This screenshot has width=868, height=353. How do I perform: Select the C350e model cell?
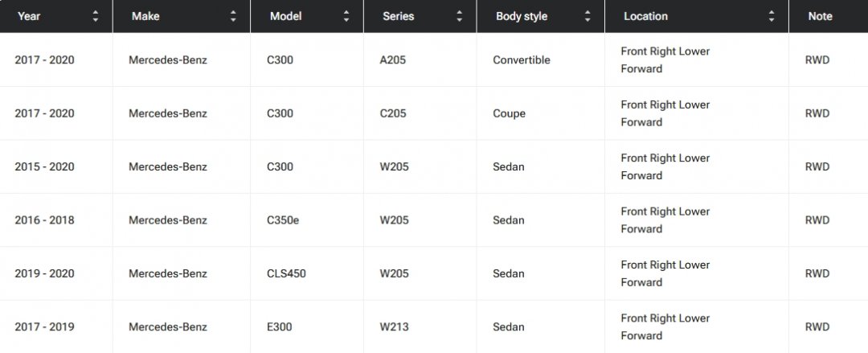click(285, 220)
